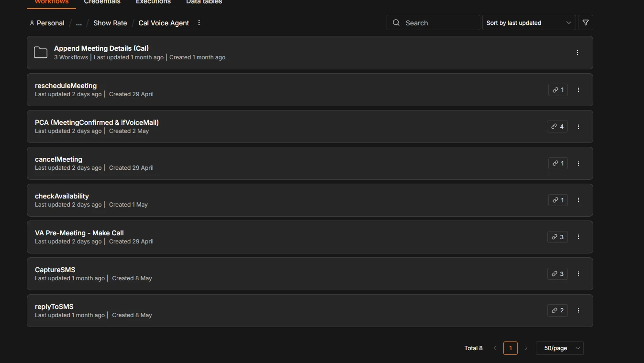Screen dimensions: 644x363
Task: Open more options for VA Pre-Meeting workflow
Action: 578,237
